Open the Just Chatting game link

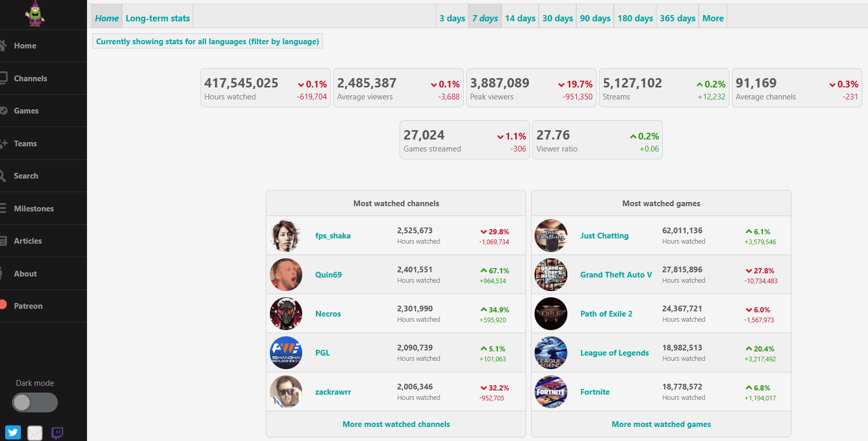pyautogui.click(x=604, y=236)
